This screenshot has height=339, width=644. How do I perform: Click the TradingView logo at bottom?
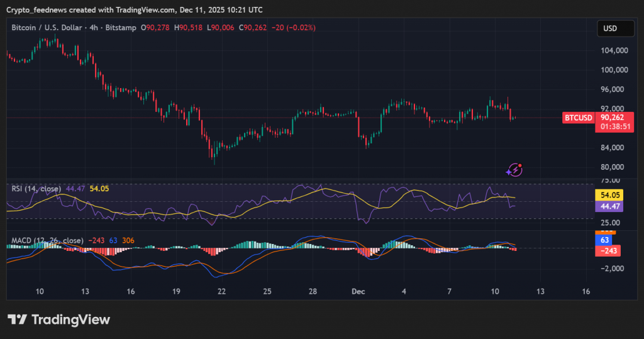tap(58, 320)
